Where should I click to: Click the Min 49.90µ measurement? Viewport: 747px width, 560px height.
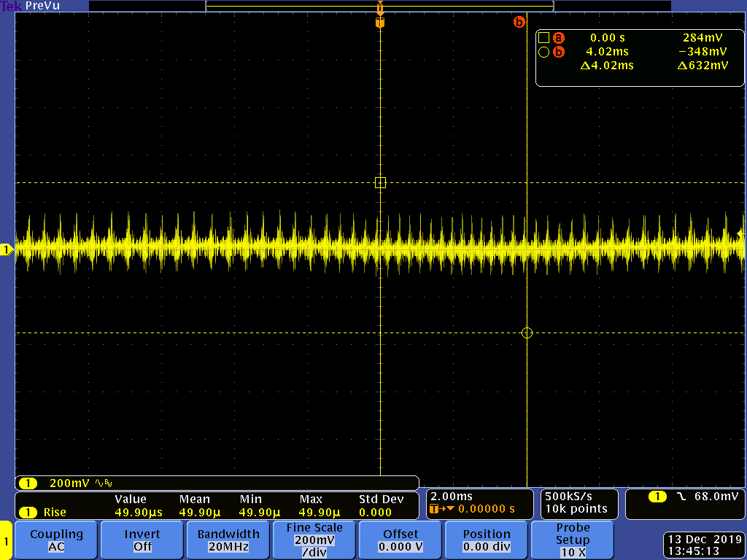pos(259,513)
